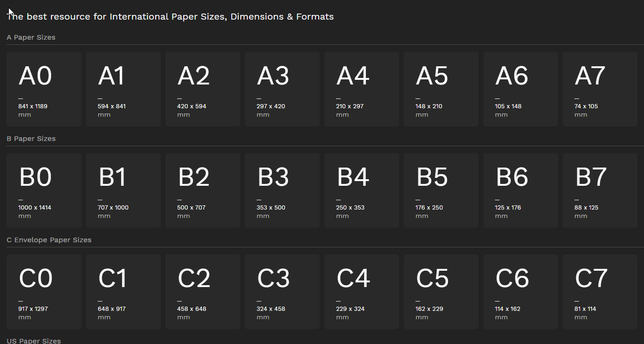644x344 pixels.
Task: Select the C1 648 x 917 card
Action: coord(123,292)
